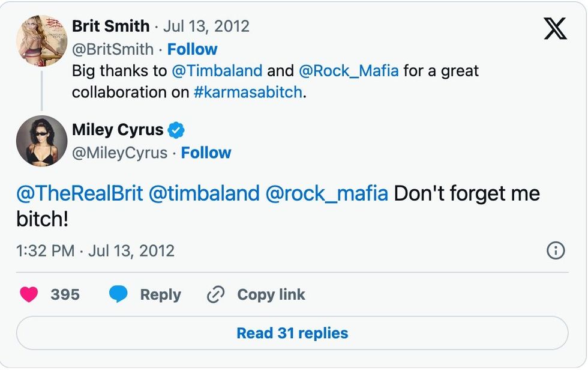Open the tweet info circle icon
The width and height of the screenshot is (588, 370).
(x=557, y=250)
